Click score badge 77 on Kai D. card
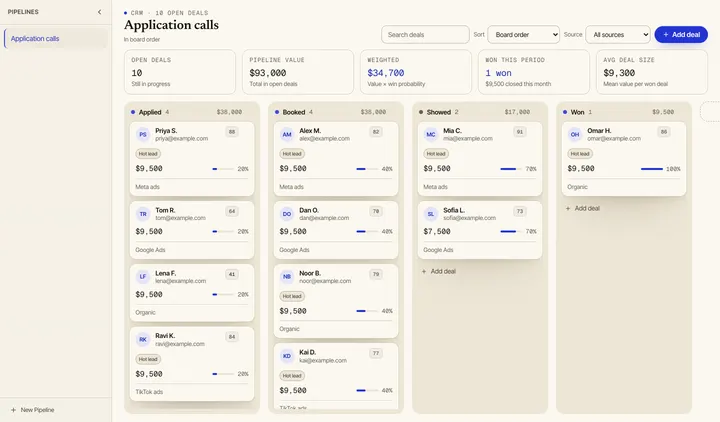The width and height of the screenshot is (720, 422). pyautogui.click(x=376, y=353)
